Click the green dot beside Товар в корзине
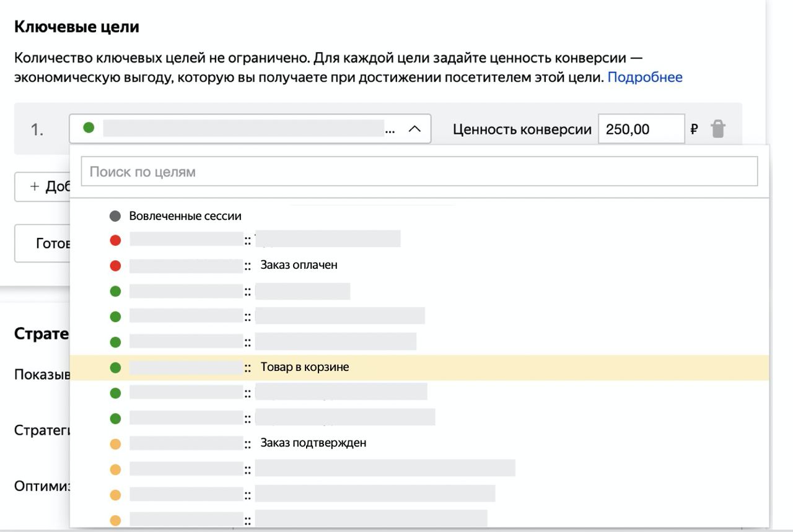The image size is (793, 532). pos(115,367)
